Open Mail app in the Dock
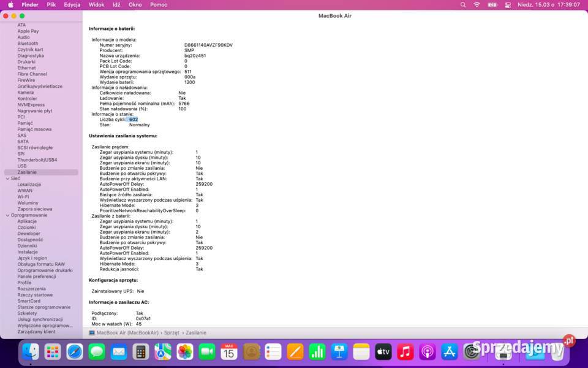The height and width of the screenshot is (368, 588). [119, 352]
